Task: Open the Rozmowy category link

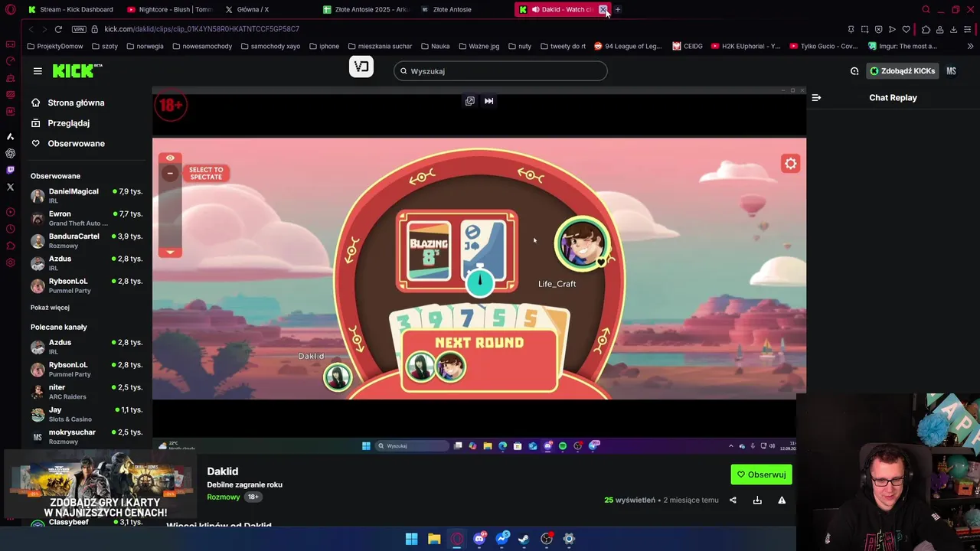Action: click(224, 497)
